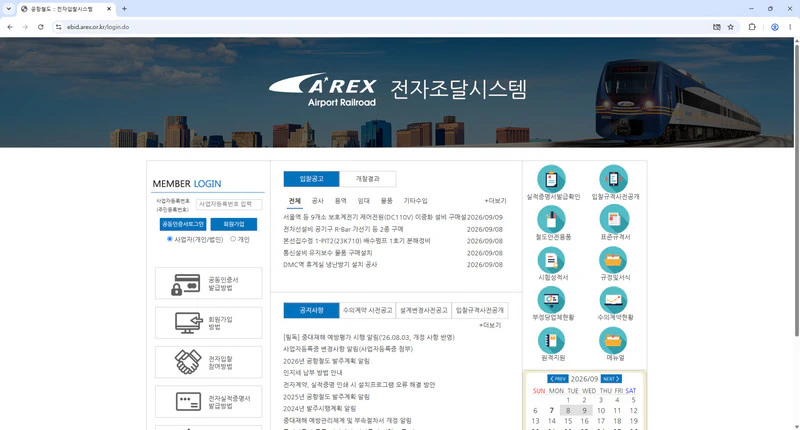Switch to the 공지사항 tab
The image size is (800, 430).
click(x=311, y=310)
